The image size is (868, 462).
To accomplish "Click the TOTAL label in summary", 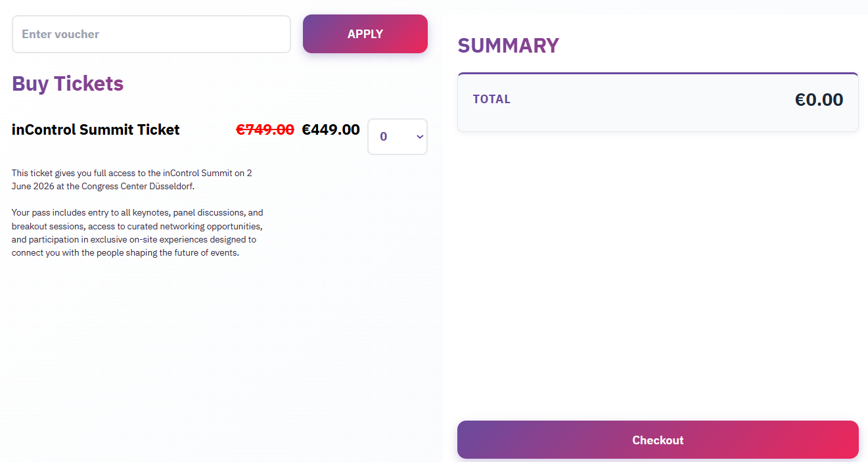I will [491, 99].
